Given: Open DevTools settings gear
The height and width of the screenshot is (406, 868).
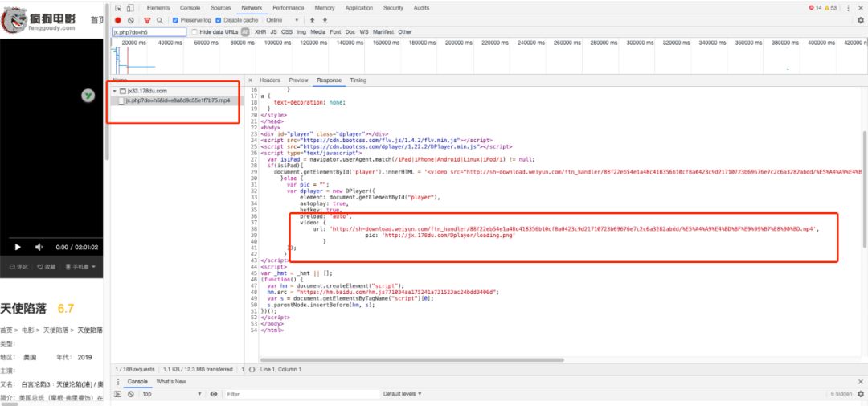Looking at the screenshot, I should coord(861,20).
